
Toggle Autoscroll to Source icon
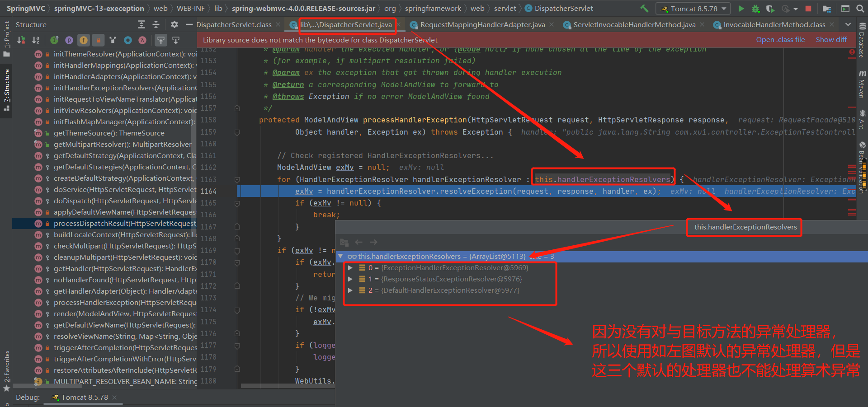pos(161,40)
